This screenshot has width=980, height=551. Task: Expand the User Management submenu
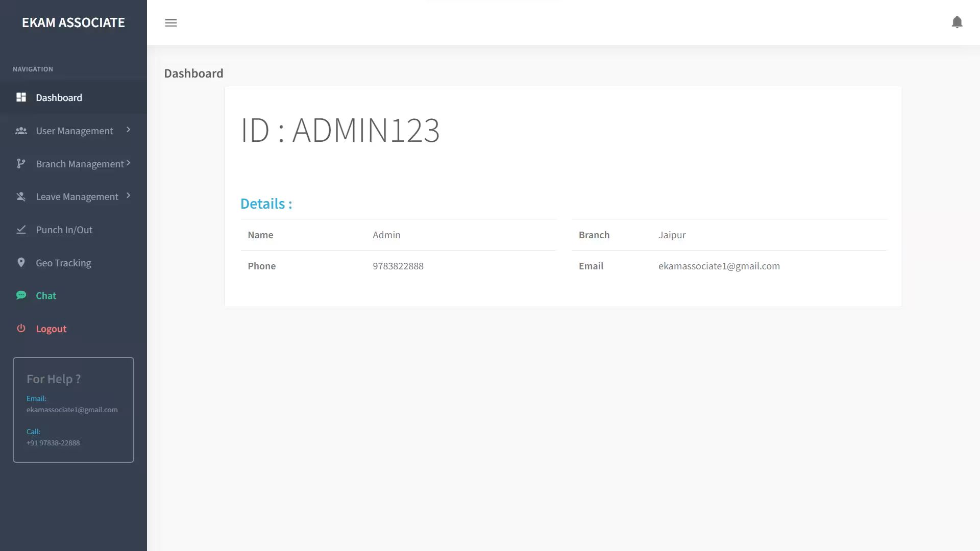pos(127,131)
